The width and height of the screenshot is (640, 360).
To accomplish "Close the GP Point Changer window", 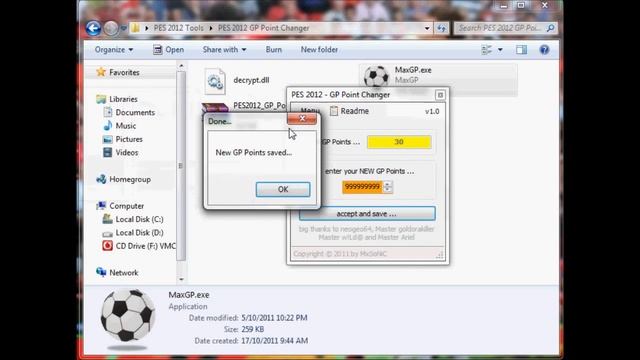I will [x=440, y=95].
